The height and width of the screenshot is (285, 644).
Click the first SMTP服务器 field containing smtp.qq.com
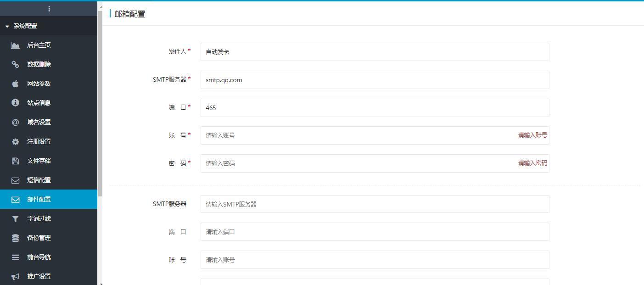click(x=375, y=80)
